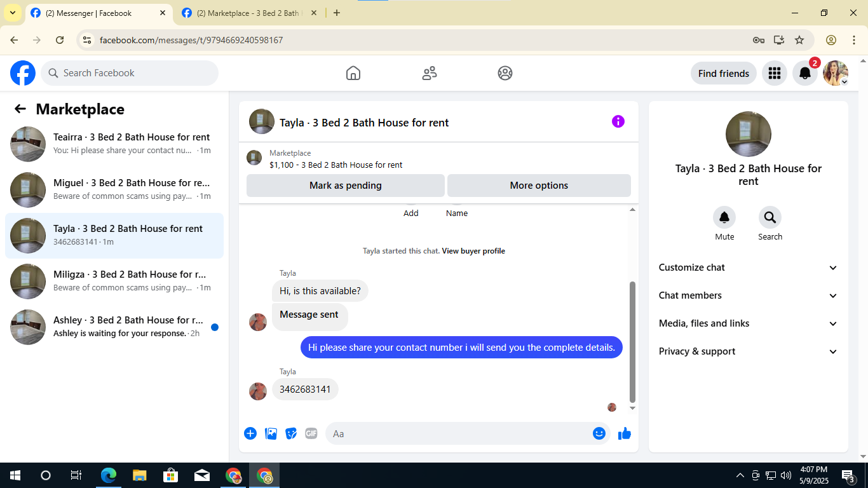
Task: Open Miguel conversation
Action: 114,189
